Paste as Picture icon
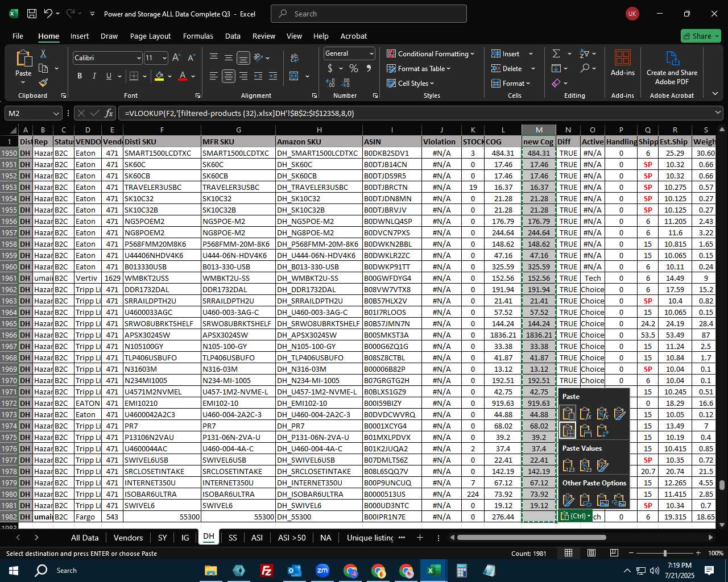728x582 pixels. (602, 500)
